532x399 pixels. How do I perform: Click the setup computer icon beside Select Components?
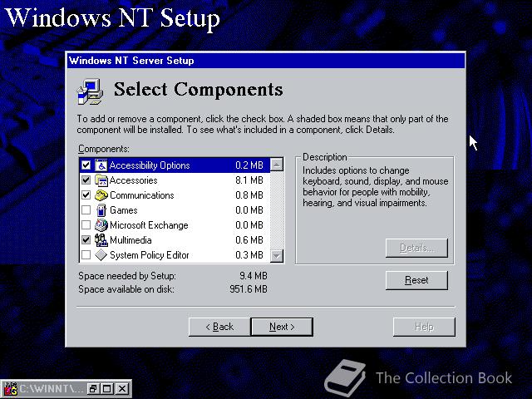click(90, 91)
